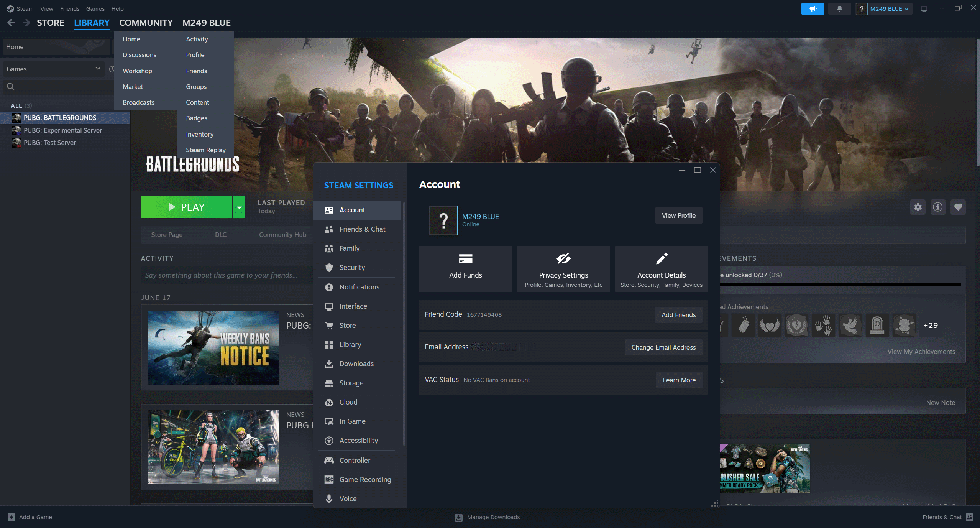Open the Friends menu

pyautogui.click(x=70, y=9)
